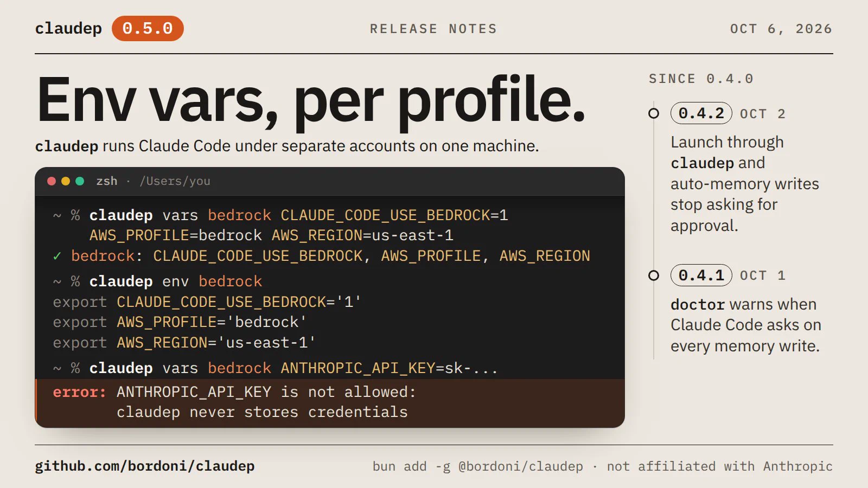Screen dimensions: 868x488
Task: Click the green terminal window dot
Action: tap(80, 181)
